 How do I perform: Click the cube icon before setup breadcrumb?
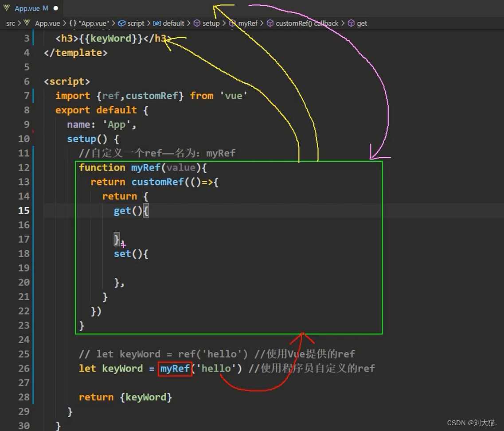click(x=197, y=23)
